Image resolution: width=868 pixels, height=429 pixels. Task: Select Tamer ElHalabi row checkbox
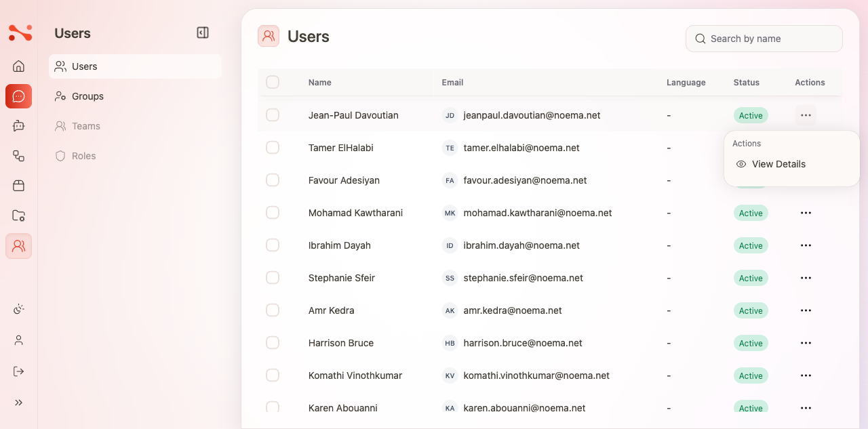273,148
